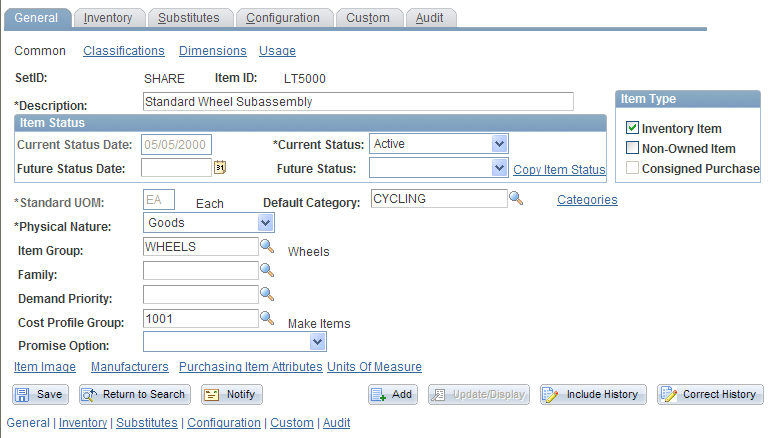Click into the Description text field
777x438 pixels.
358,102
